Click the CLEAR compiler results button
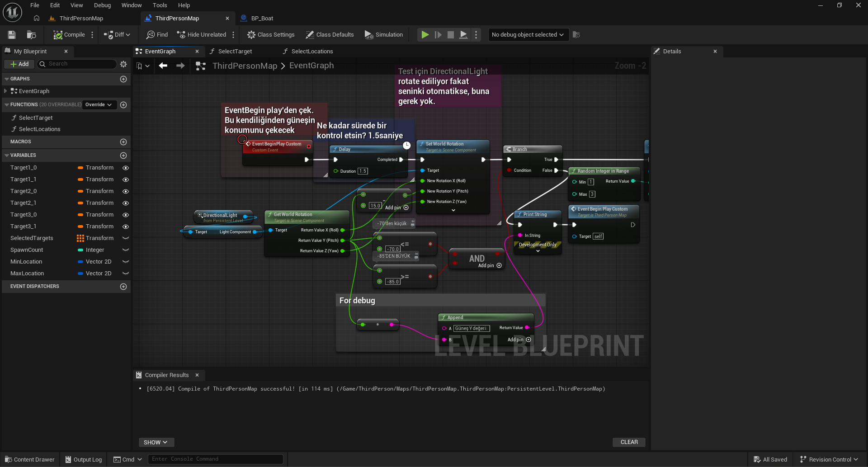 point(629,442)
